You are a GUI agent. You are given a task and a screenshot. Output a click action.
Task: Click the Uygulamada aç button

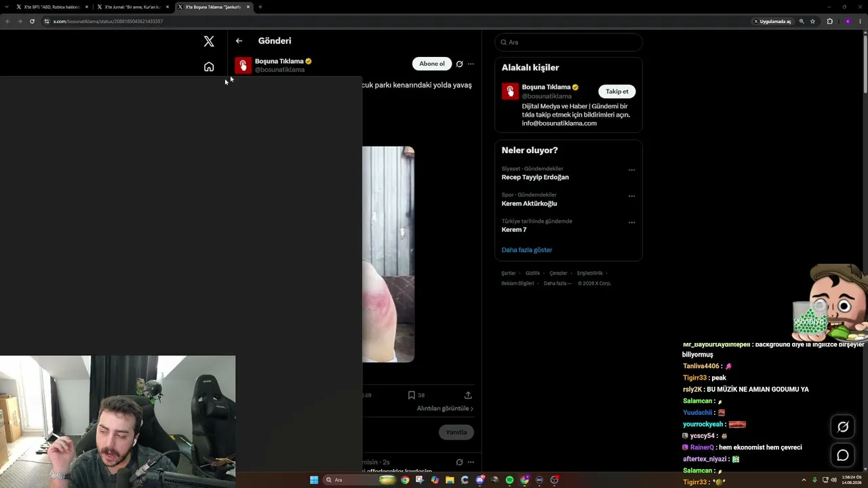coord(772,21)
